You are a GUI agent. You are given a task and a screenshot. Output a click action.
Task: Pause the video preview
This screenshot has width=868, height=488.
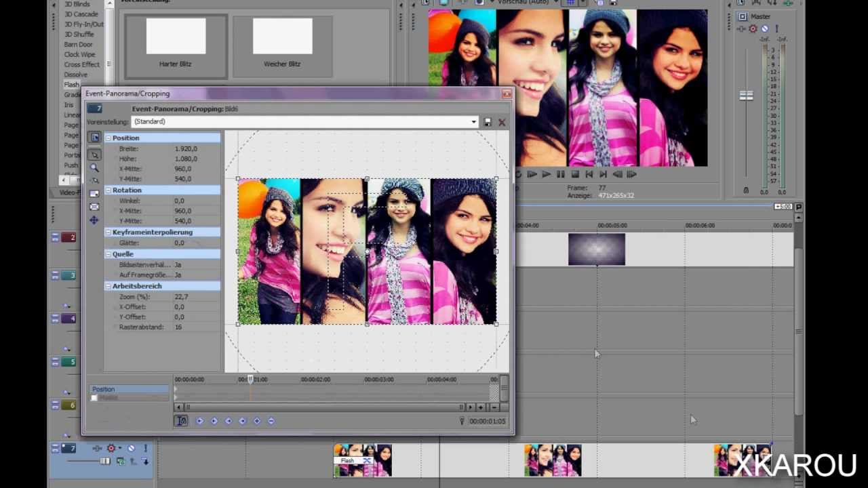click(560, 174)
